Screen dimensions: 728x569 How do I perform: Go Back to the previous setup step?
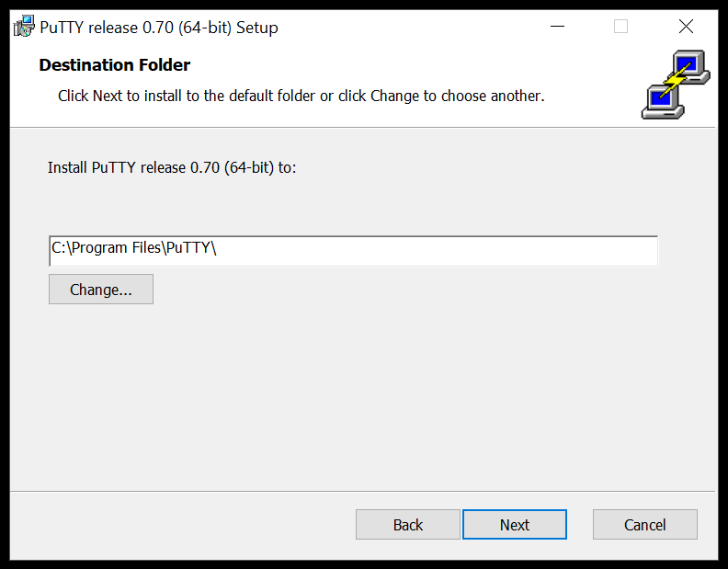(x=407, y=525)
